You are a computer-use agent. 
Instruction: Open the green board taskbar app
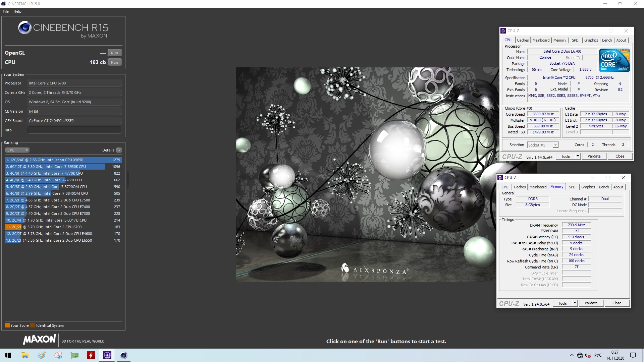(x=74, y=355)
